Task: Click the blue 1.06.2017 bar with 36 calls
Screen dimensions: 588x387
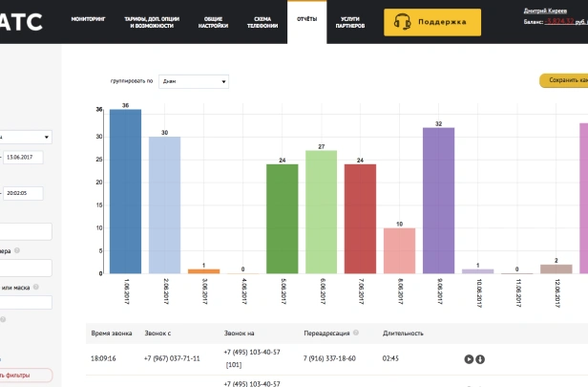Action: (125, 191)
